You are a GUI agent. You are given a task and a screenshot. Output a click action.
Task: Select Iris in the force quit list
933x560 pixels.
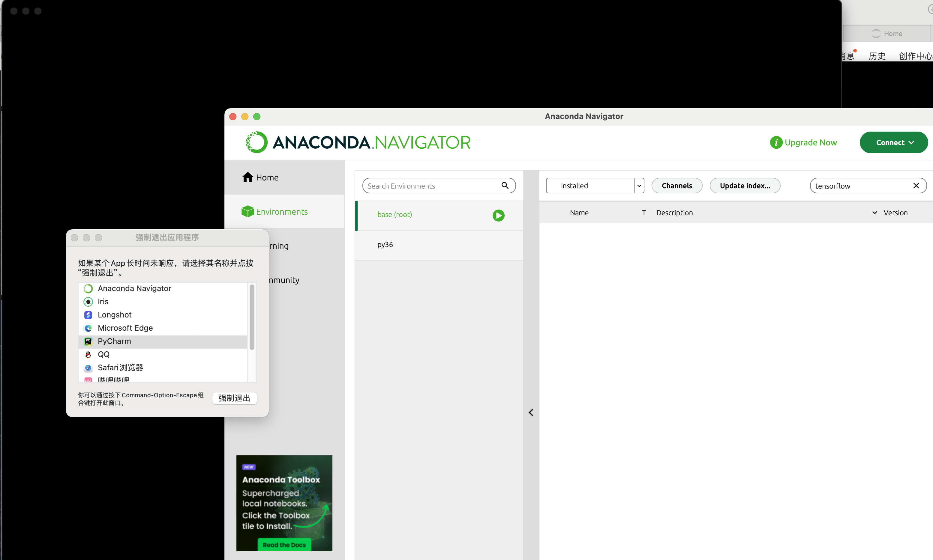[103, 302]
